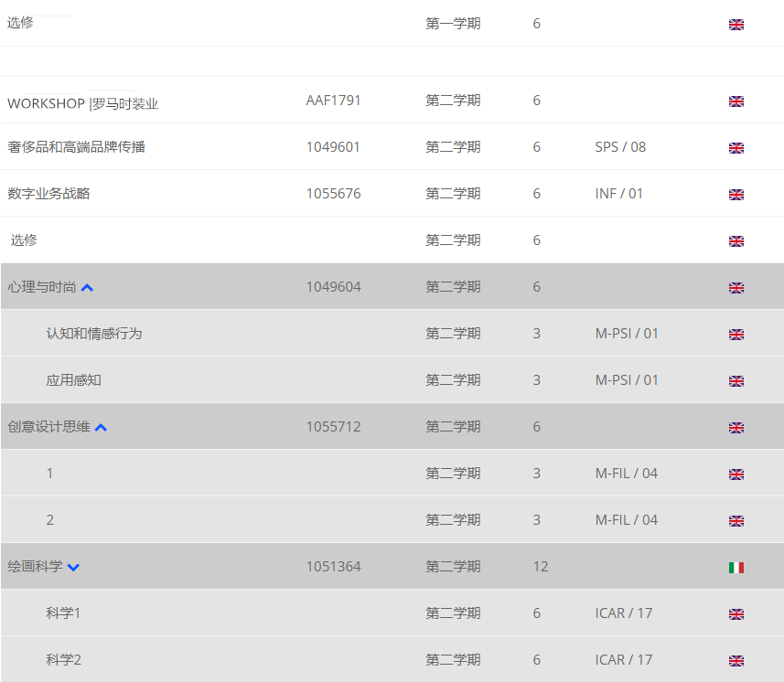Click the UK flag in the WORKSHOP 罗马时装业 row
This screenshot has height=682, width=784.
click(736, 101)
